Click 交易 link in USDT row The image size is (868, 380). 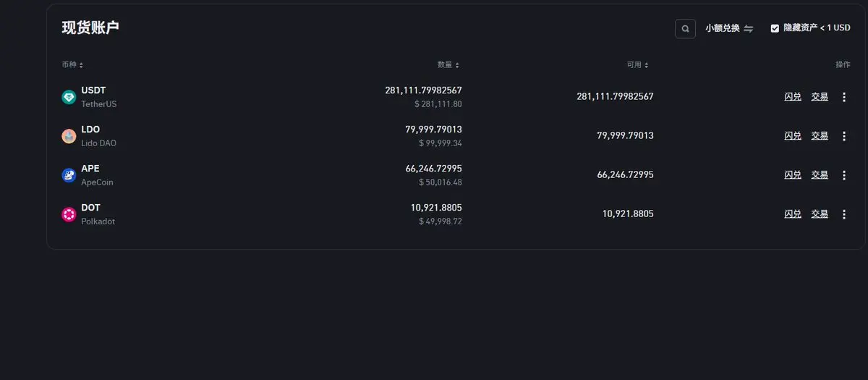click(x=820, y=96)
